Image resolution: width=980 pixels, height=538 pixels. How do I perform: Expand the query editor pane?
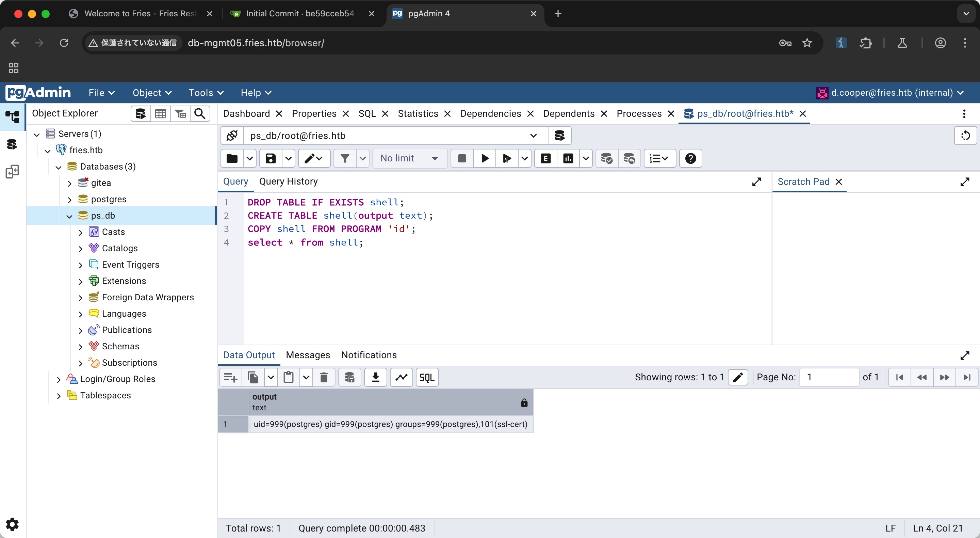[x=757, y=181]
